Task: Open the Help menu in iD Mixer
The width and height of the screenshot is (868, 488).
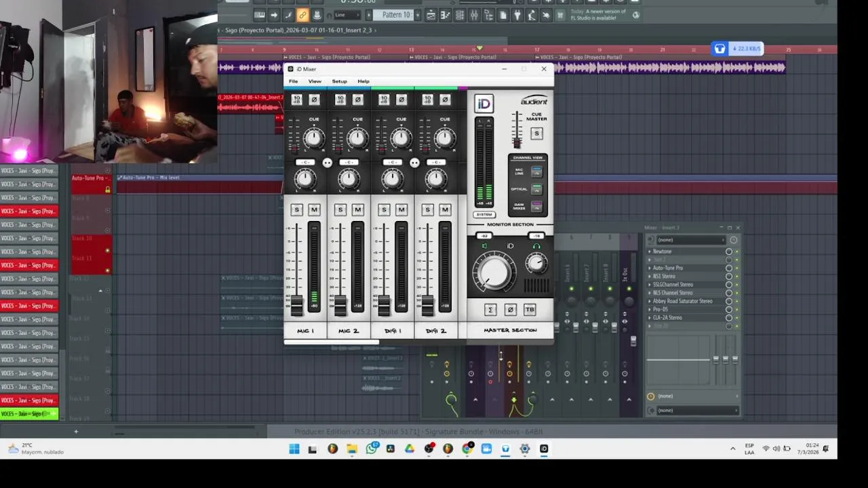Action: (363, 81)
